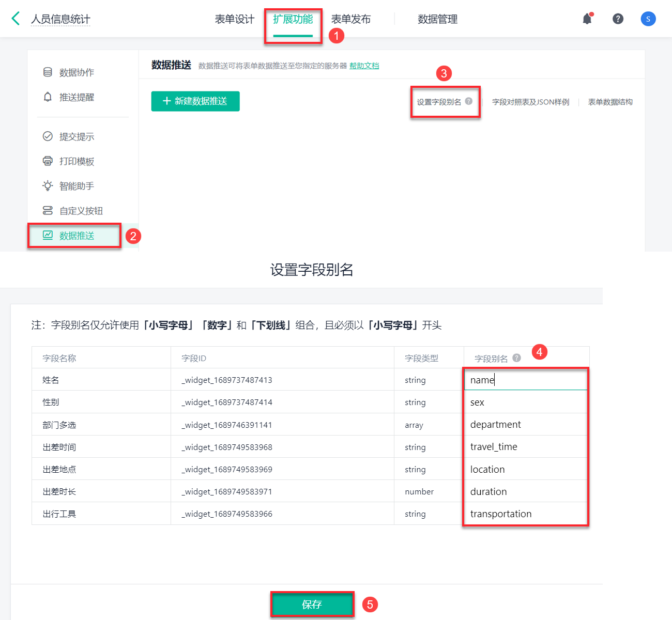Click the help icon next to 字段别名 column header
672x620 pixels.
[516, 358]
